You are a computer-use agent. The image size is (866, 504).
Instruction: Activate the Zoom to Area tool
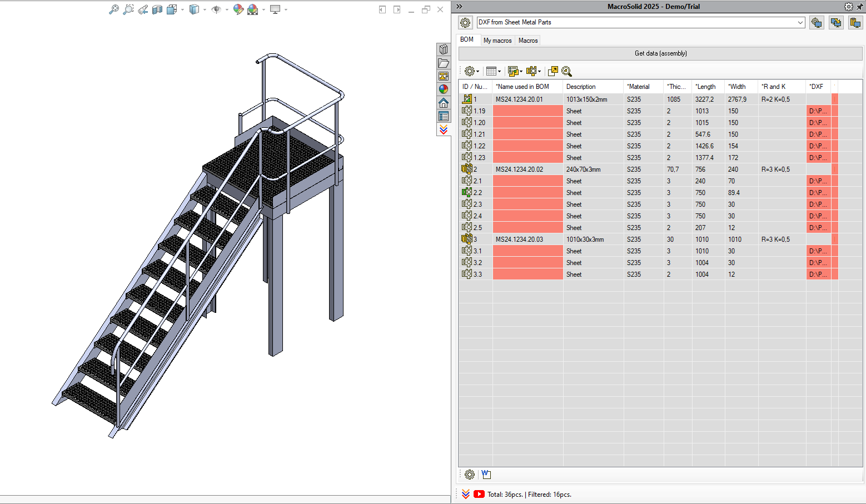[x=128, y=9]
